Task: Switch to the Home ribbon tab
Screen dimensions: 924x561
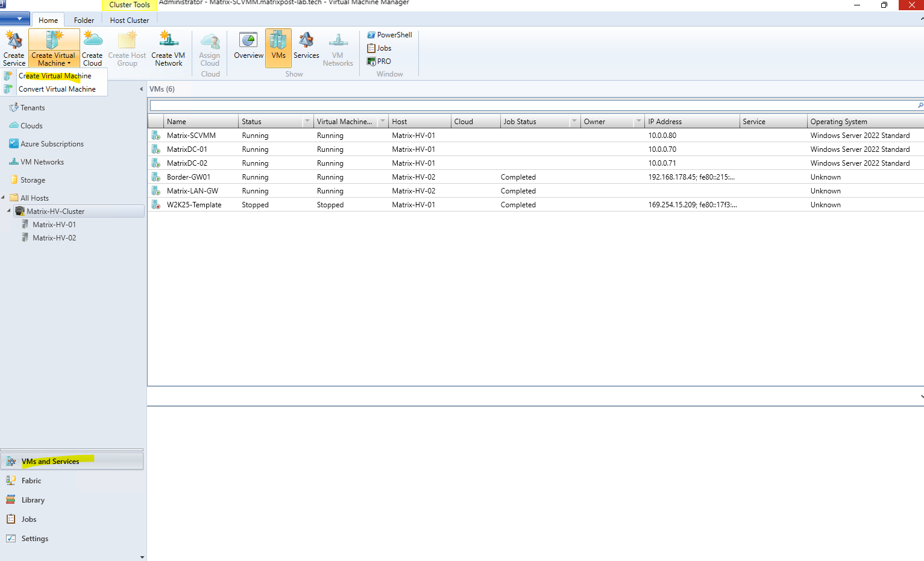Action: (48, 20)
